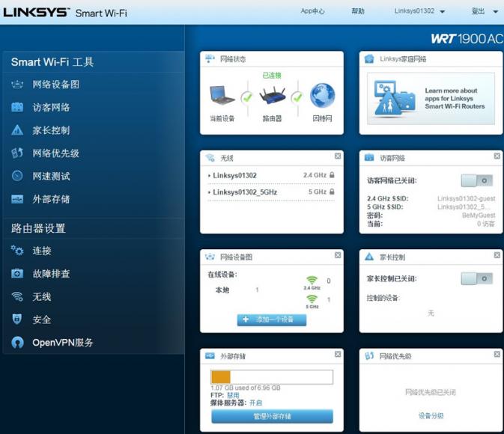The image size is (504, 434).
Task: Click the laptop 当前设备 icon in network status
Action: click(222, 96)
